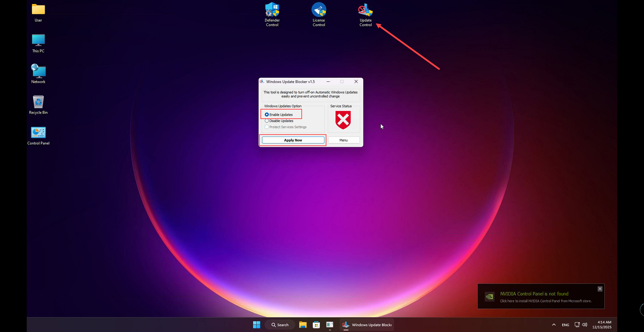This screenshot has width=644, height=332.
Task: Select the User folder icon
Action: pos(38,10)
